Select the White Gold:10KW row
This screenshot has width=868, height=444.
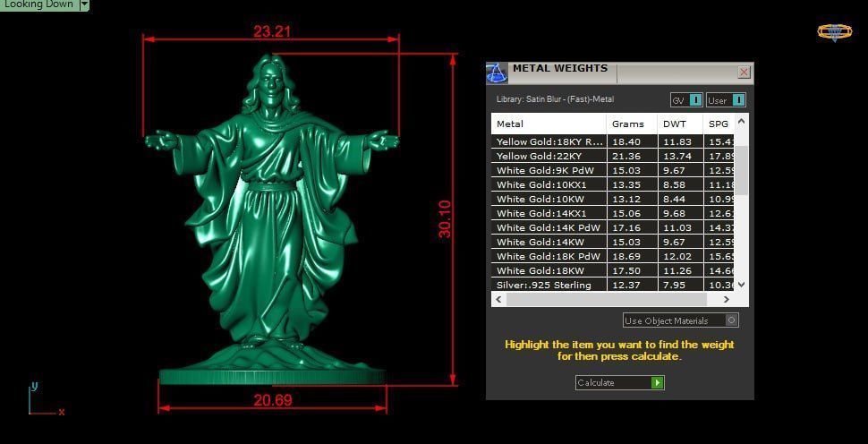(x=613, y=200)
